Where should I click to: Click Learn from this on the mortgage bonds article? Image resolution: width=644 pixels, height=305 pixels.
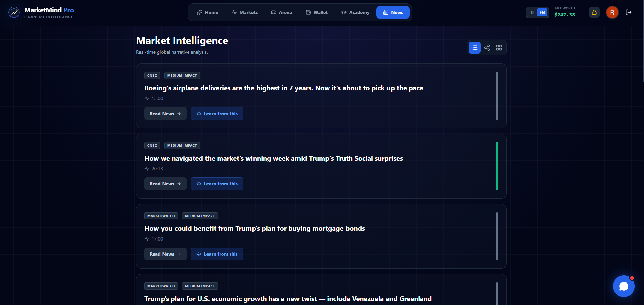click(217, 254)
